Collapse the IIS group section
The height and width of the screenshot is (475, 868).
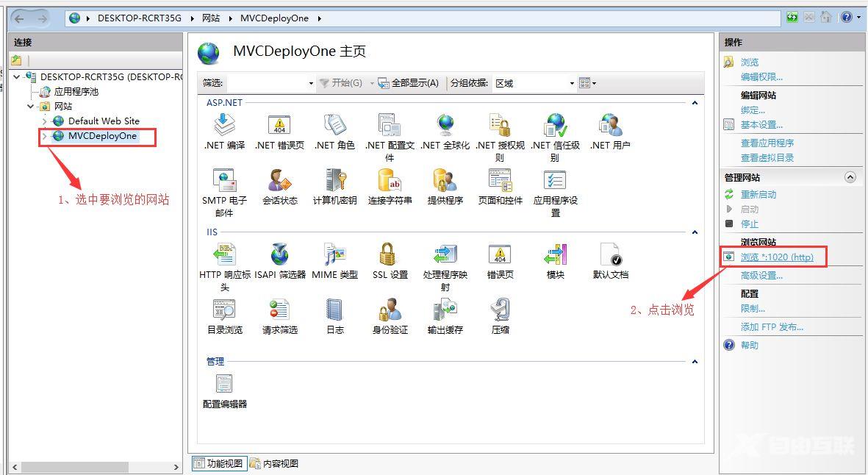695,232
